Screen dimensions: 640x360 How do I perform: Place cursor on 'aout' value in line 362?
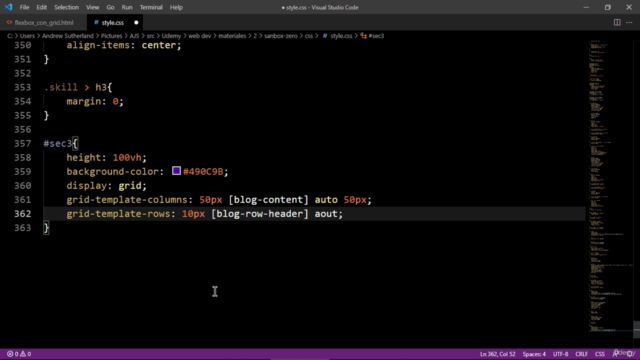pos(326,214)
